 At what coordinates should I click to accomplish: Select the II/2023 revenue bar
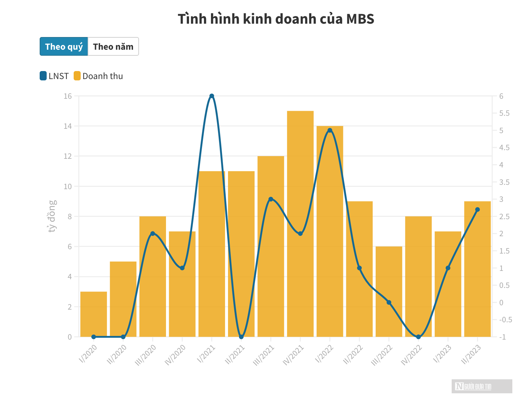click(477, 269)
